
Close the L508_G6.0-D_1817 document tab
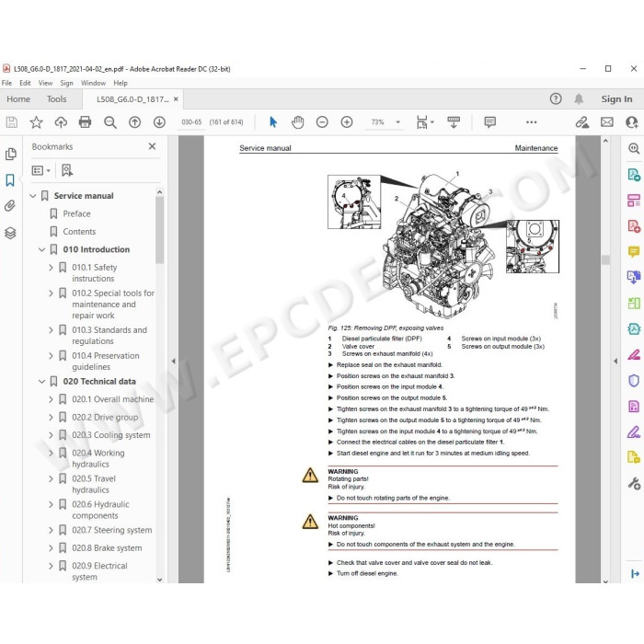click(176, 99)
